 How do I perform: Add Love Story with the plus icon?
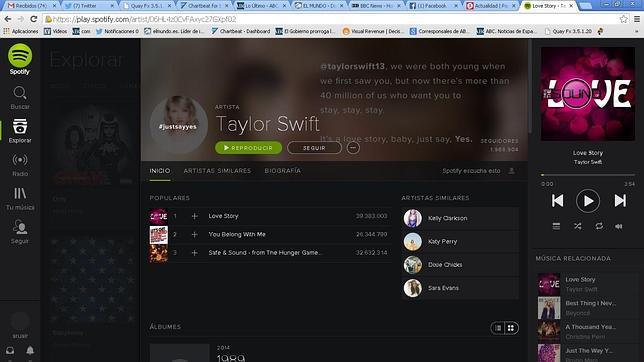(195, 216)
